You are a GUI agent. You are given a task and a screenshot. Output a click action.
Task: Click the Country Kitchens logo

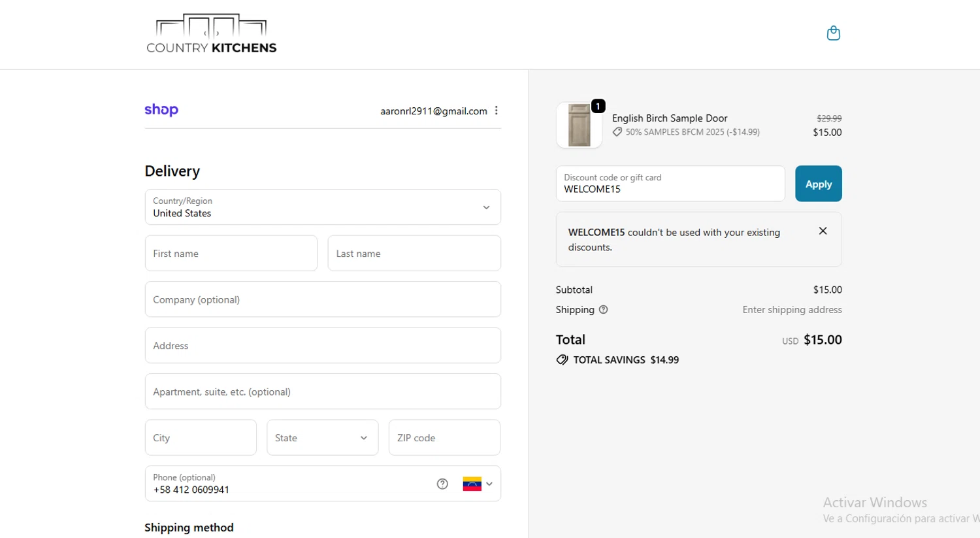click(x=212, y=33)
